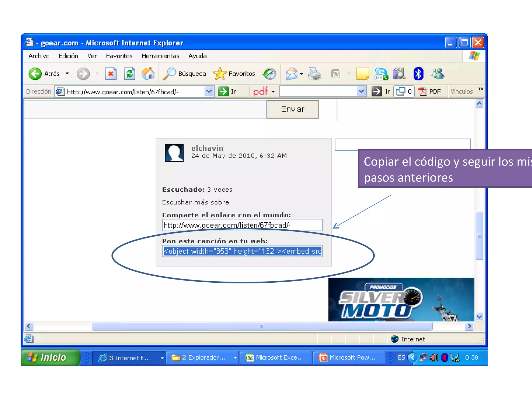Open the Favoritos menu
This screenshot has width=532, height=399.
tap(119, 56)
